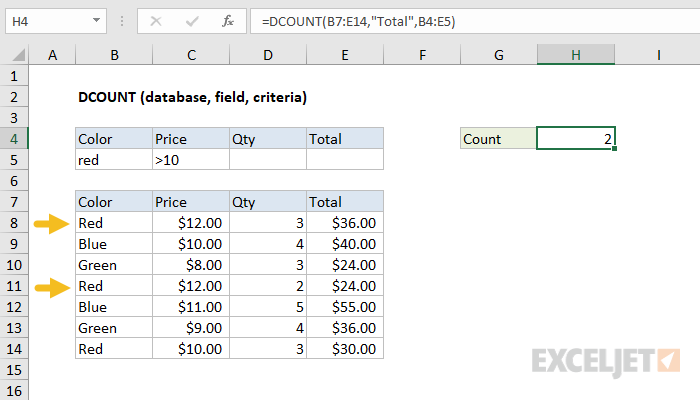
Task: Select database Price header in row 7
Action: click(191, 202)
